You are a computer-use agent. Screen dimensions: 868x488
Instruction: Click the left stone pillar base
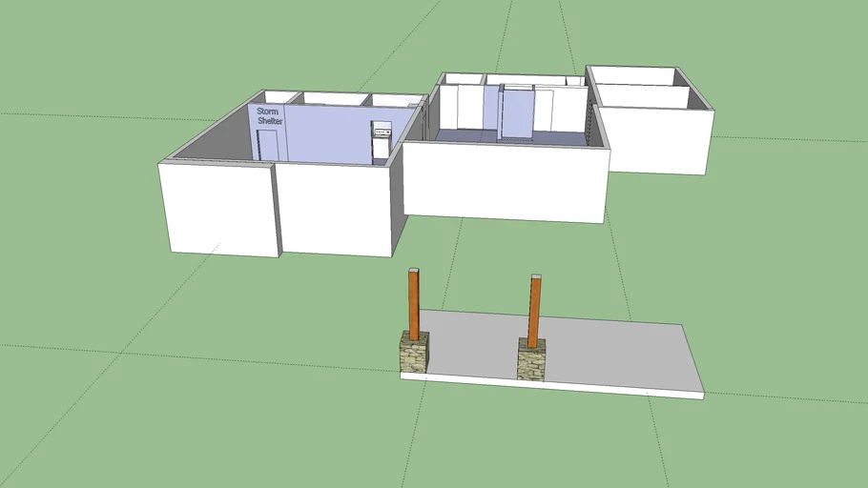coord(414,352)
